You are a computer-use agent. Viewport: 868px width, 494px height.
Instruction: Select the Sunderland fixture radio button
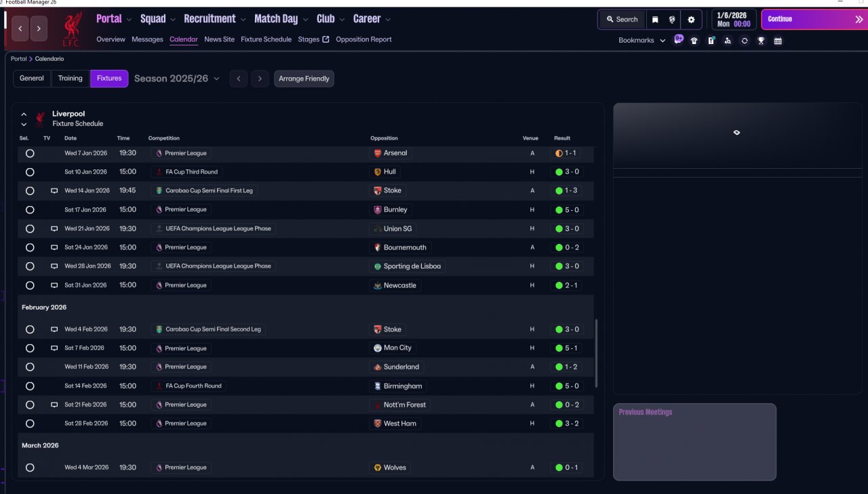pos(30,367)
